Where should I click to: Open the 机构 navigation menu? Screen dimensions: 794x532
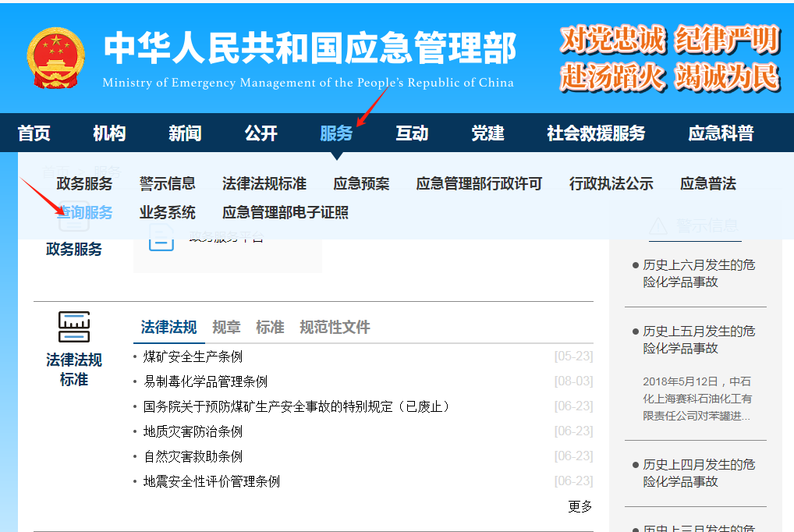[109, 133]
